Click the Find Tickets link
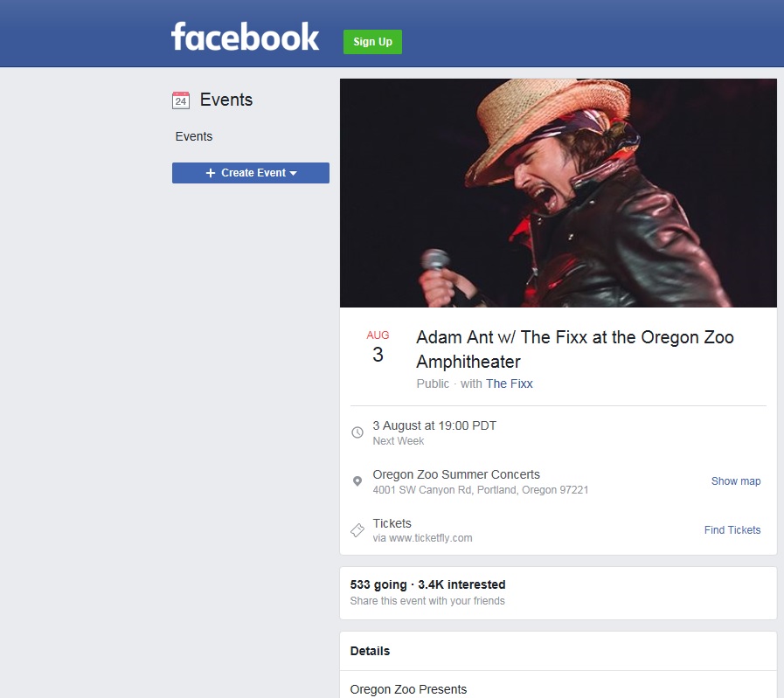The width and height of the screenshot is (784, 698). (x=732, y=530)
